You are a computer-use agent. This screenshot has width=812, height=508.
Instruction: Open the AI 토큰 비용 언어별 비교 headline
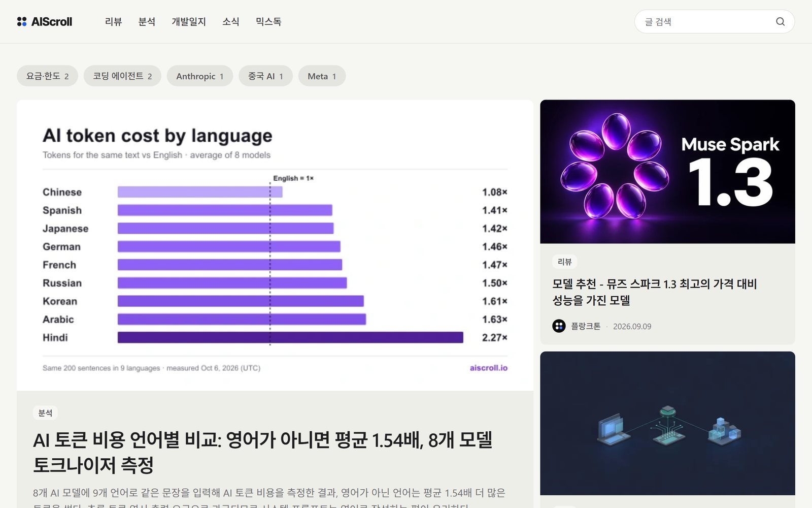[x=263, y=452]
